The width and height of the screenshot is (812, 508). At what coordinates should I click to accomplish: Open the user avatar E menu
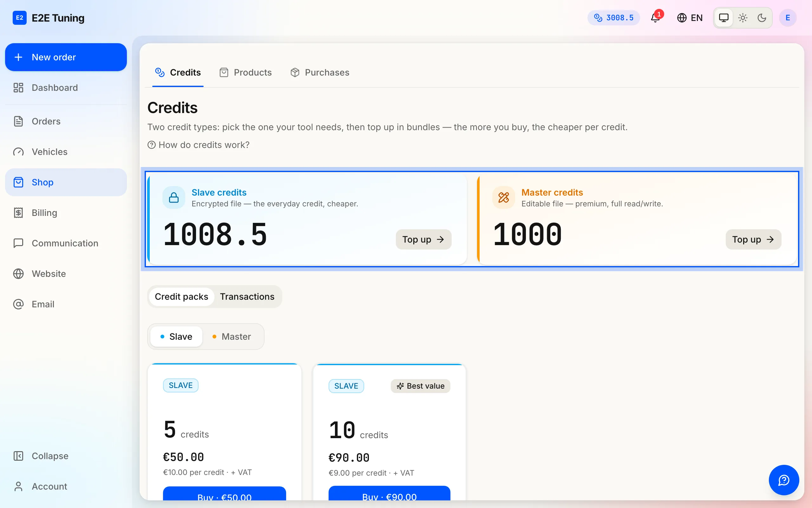788,18
